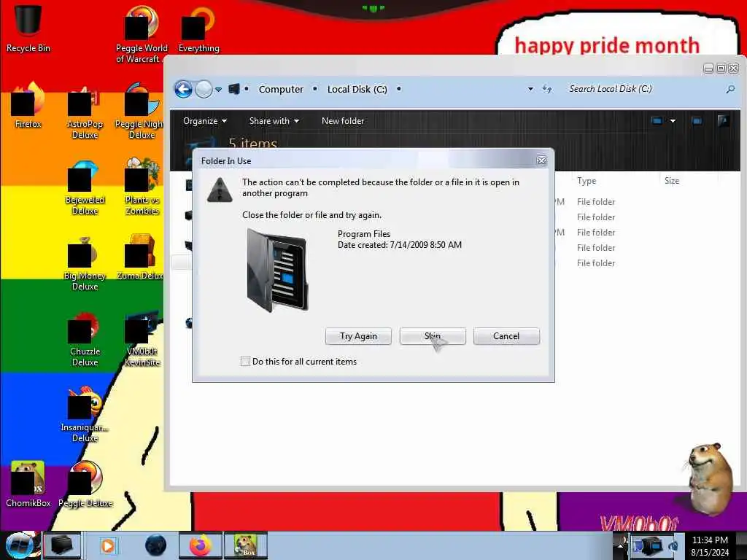Select Big Money Deluxe desktop icon
747x560 pixels.
coord(85,263)
